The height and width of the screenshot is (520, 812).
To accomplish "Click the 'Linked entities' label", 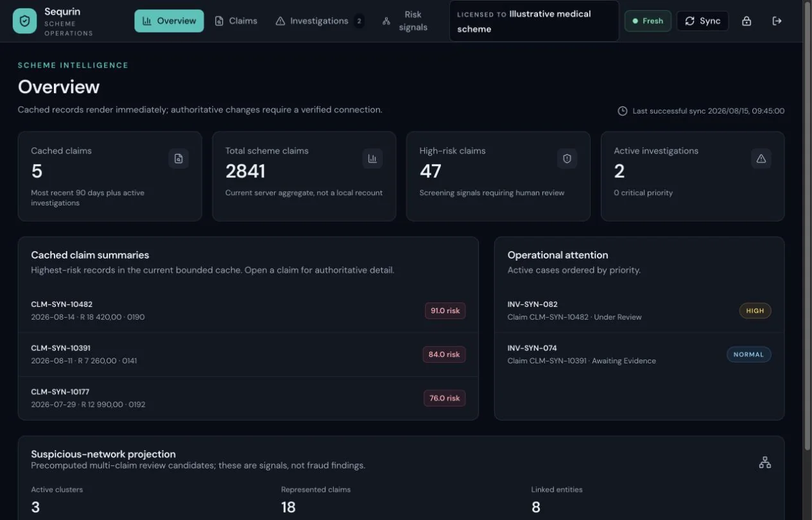I will point(557,489).
